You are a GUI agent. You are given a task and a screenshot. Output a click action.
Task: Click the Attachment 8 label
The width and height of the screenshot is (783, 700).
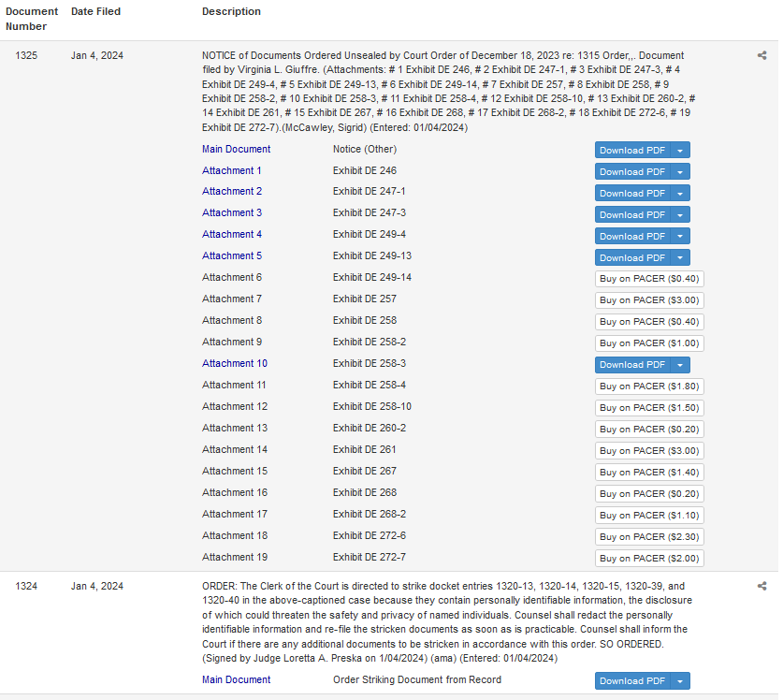pos(232,320)
